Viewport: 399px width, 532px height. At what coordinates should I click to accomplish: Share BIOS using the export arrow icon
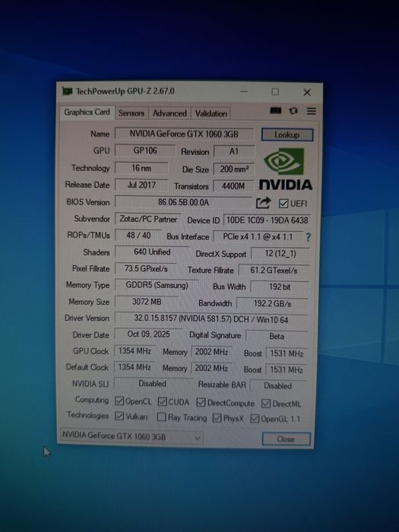[x=263, y=203]
